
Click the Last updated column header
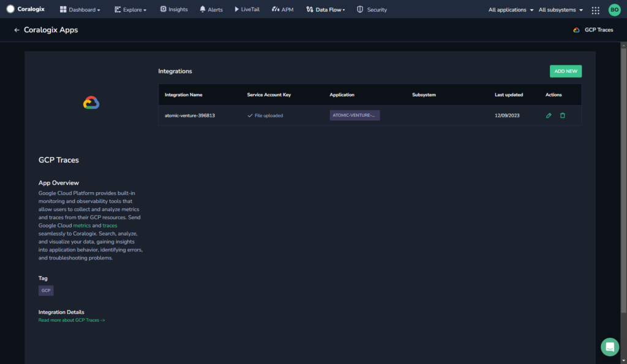(x=509, y=95)
